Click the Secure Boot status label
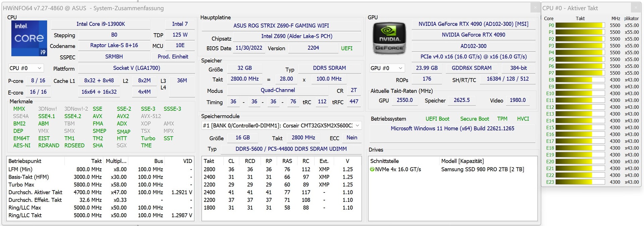Viewport: 644px width, 226px height. click(x=475, y=119)
